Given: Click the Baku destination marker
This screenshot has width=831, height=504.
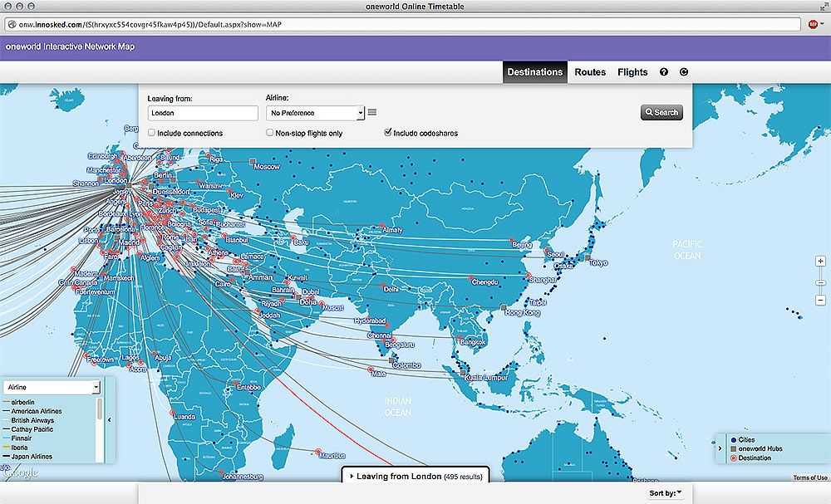Looking at the screenshot, I should click(292, 237).
